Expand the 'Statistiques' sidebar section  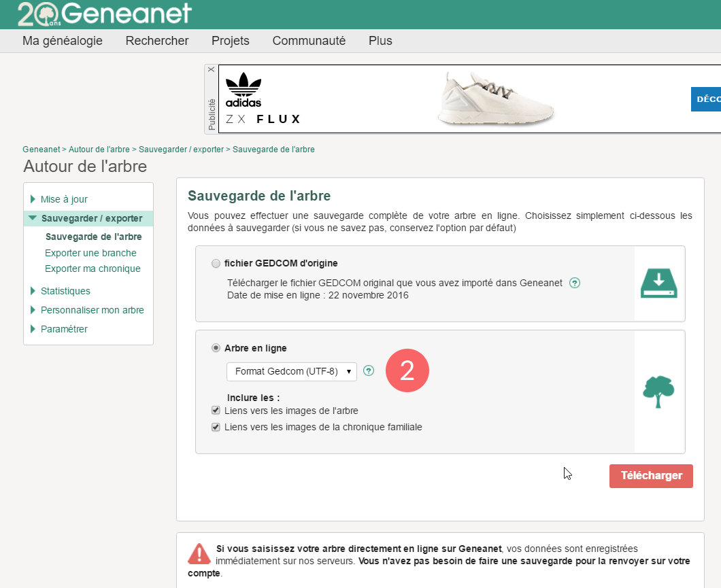[65, 291]
